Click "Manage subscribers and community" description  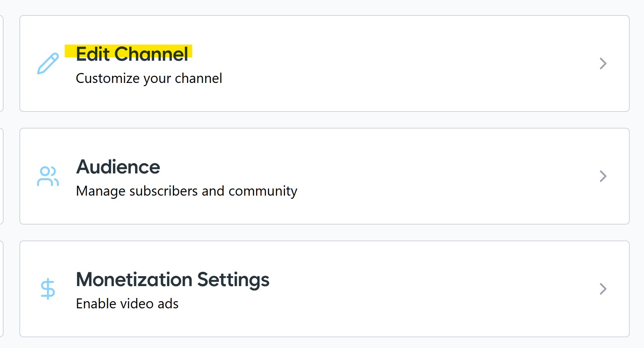186,191
